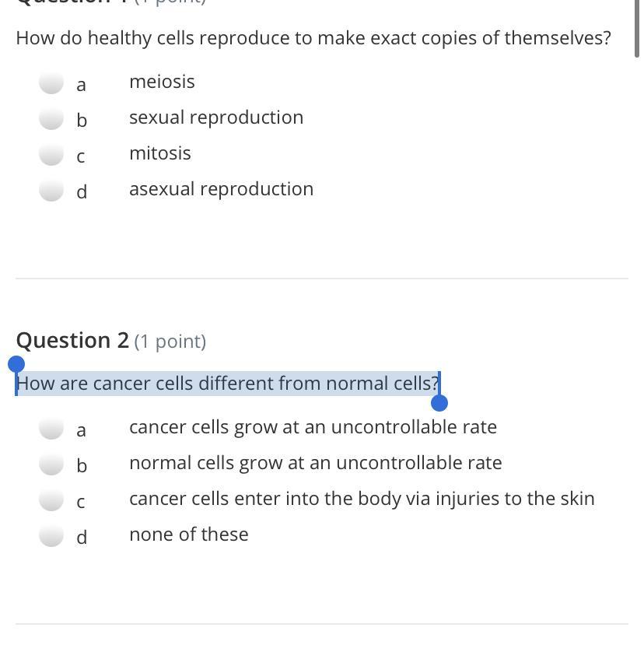Select mitosis radio button
Image resolution: width=644 pixels, height=645 pixels.
click(x=51, y=153)
